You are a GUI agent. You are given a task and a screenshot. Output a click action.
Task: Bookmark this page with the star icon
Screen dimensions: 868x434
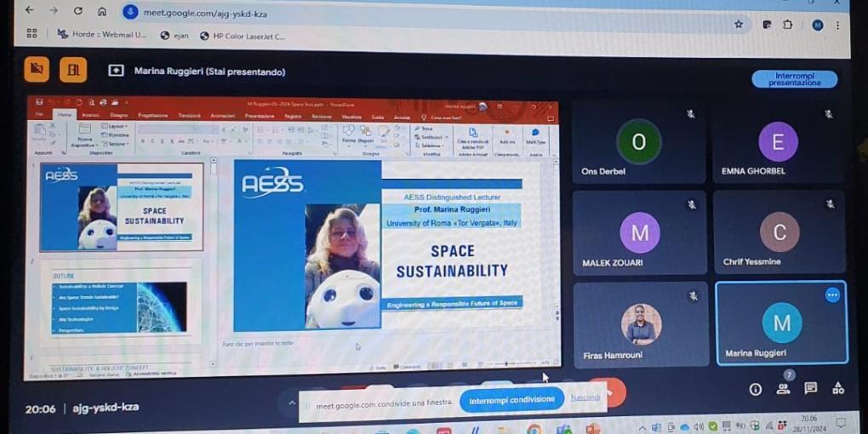739,24
